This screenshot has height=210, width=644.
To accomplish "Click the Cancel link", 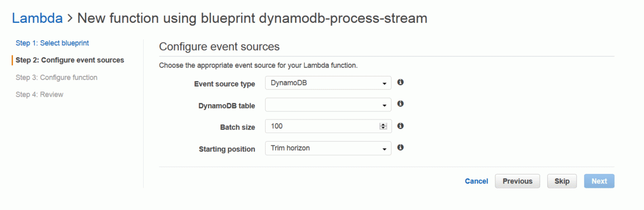I will click(x=477, y=181).
